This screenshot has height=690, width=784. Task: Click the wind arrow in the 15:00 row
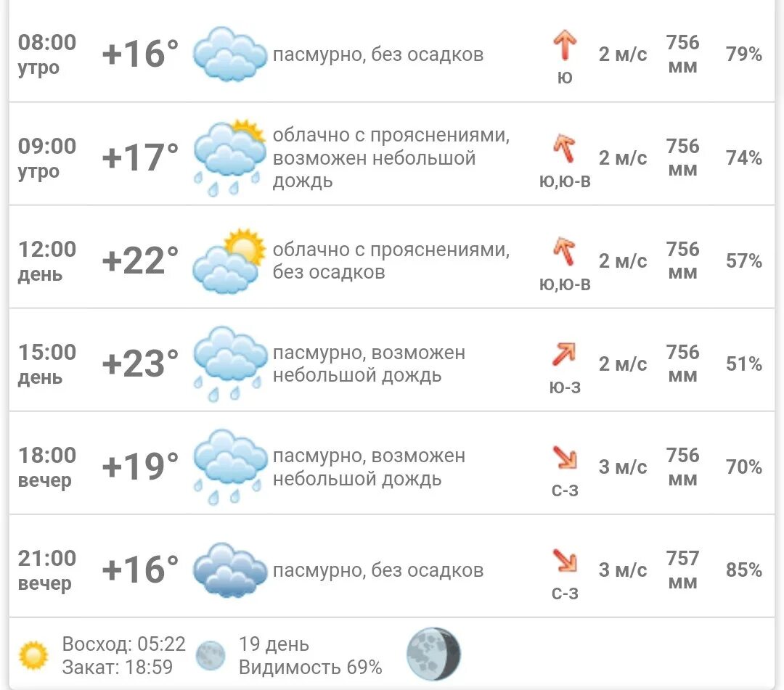pyautogui.click(x=564, y=354)
